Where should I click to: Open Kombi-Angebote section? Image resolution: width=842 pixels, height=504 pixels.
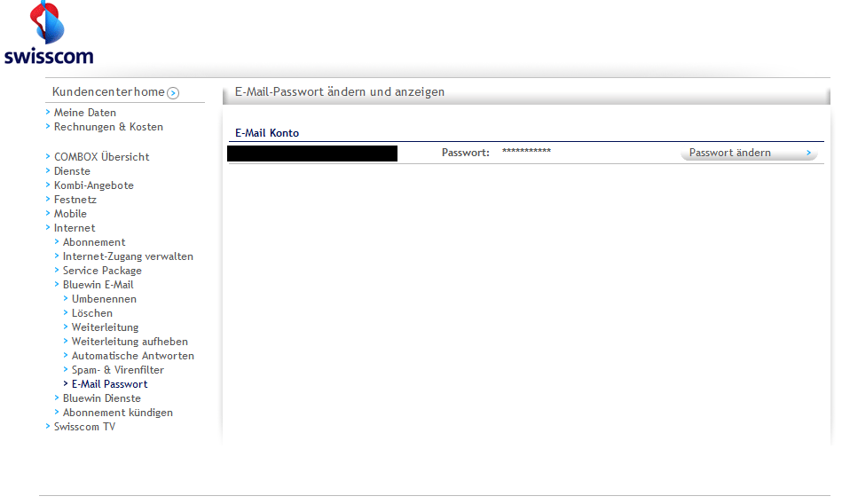pos(93,185)
